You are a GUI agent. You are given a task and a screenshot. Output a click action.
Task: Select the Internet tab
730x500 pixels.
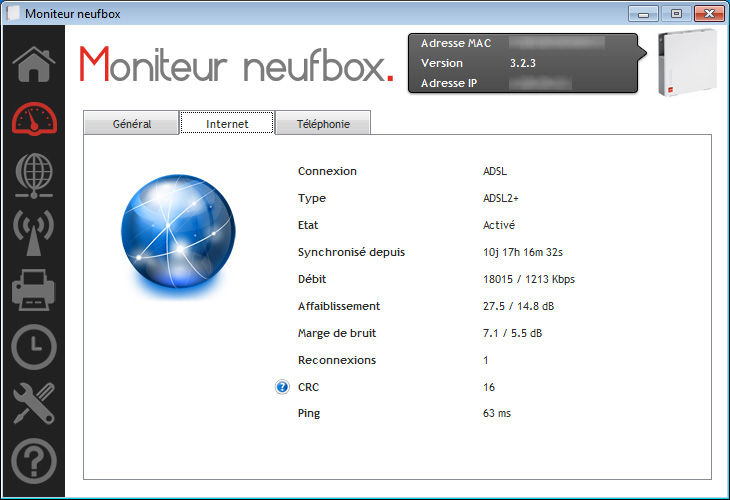tap(227, 124)
